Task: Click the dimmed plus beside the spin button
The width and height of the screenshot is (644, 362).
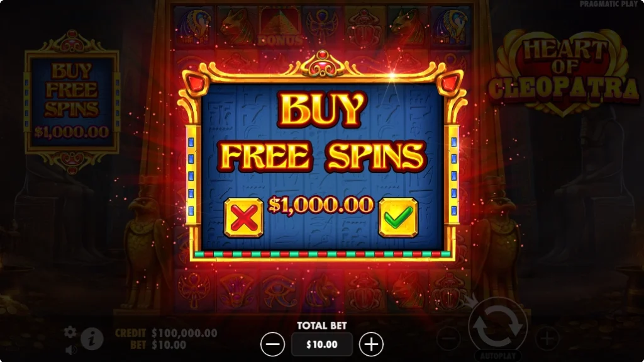Action: [548, 339]
